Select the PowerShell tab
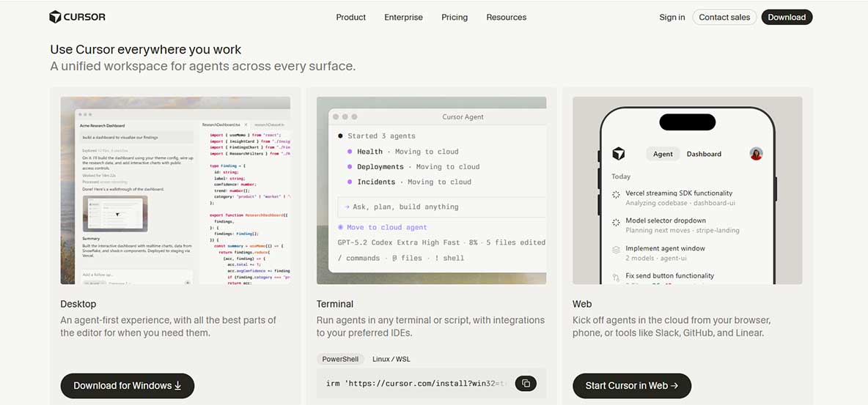This screenshot has width=868, height=405. click(340, 359)
